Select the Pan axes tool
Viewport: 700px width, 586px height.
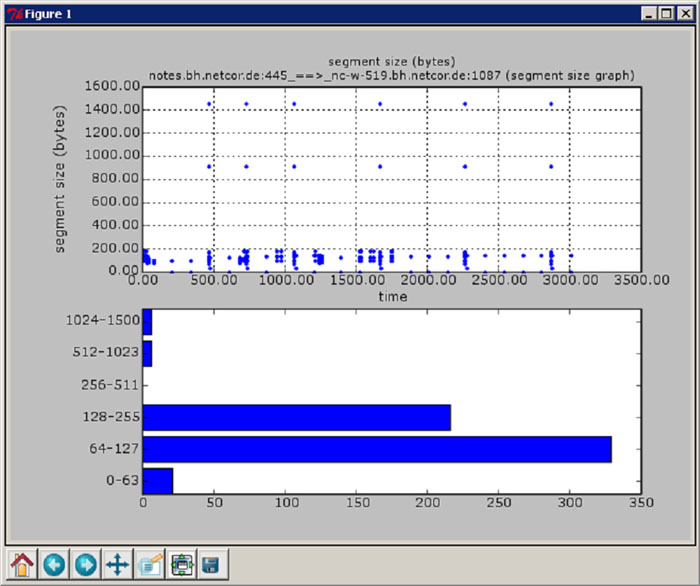pyautogui.click(x=117, y=565)
